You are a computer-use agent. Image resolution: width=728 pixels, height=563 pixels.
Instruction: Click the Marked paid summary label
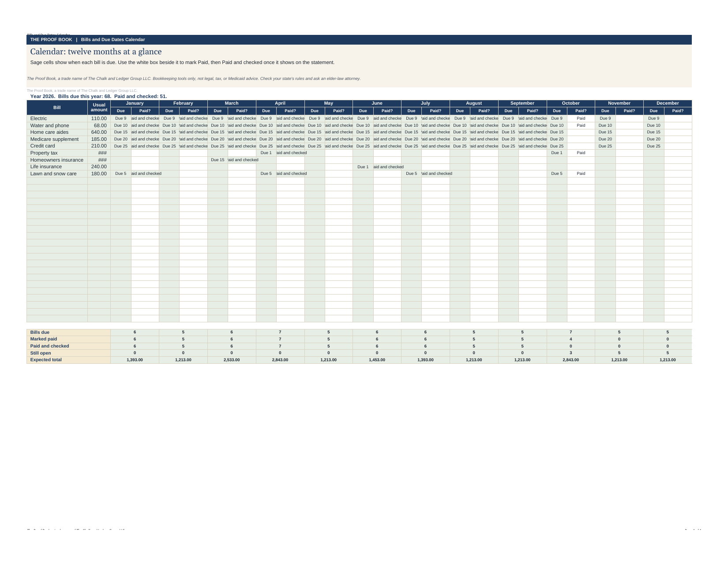click(68, 339)
